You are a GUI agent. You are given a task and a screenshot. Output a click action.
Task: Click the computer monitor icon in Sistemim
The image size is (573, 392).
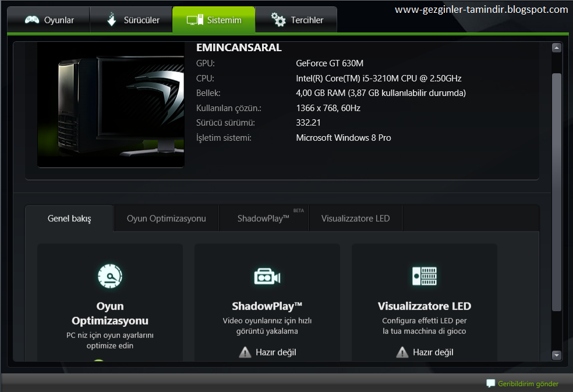click(x=194, y=20)
